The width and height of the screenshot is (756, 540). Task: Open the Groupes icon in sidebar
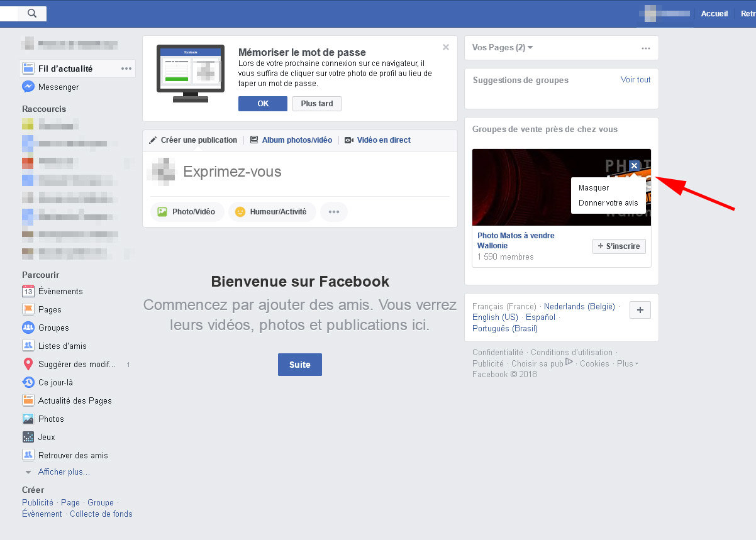28,328
